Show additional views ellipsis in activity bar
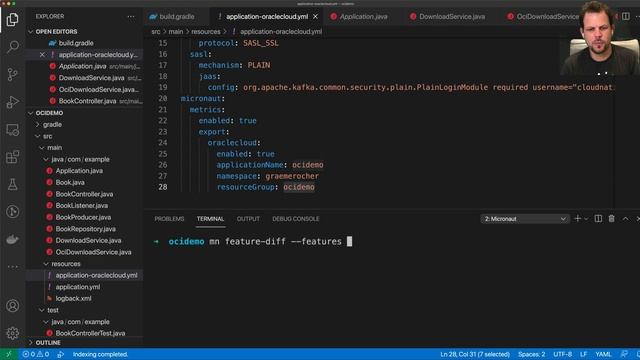640x360 pixels. pyautogui.click(x=12, y=267)
